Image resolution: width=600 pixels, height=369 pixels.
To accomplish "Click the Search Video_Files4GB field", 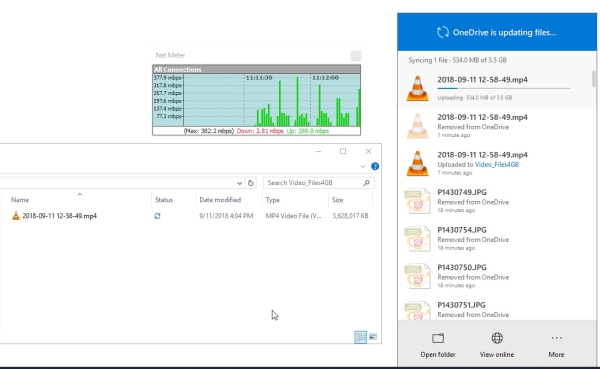I will (319, 183).
